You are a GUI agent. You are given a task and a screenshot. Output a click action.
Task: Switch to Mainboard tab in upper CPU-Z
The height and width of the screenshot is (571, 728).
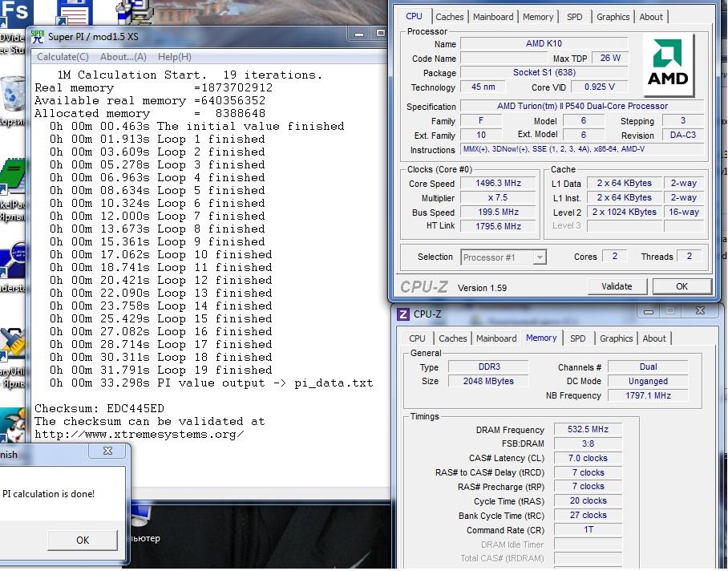(x=493, y=17)
